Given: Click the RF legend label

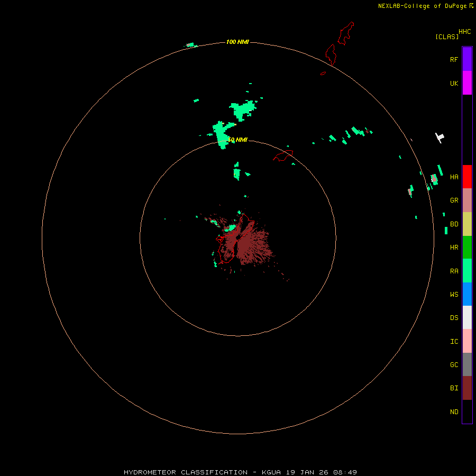Looking at the screenshot, I should click(x=454, y=59).
